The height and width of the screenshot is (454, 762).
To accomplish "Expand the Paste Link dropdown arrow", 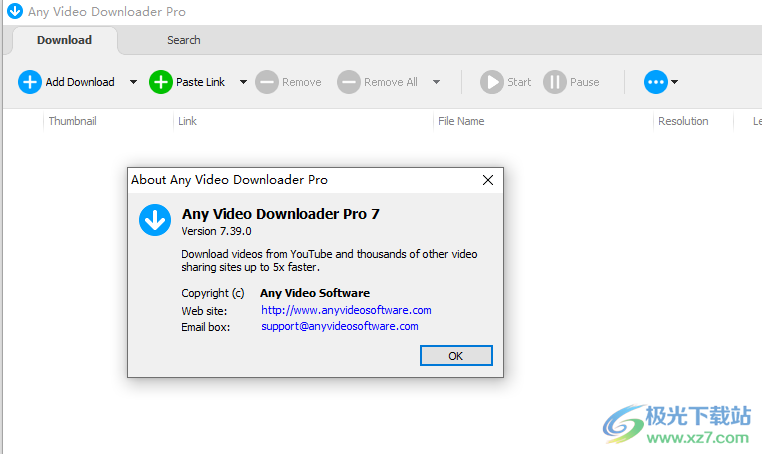I will click(x=243, y=82).
